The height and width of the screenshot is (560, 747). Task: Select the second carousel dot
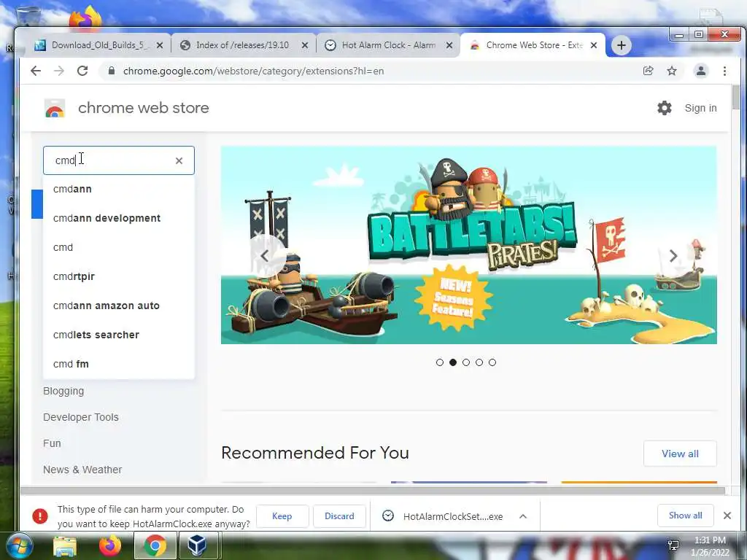tap(453, 362)
